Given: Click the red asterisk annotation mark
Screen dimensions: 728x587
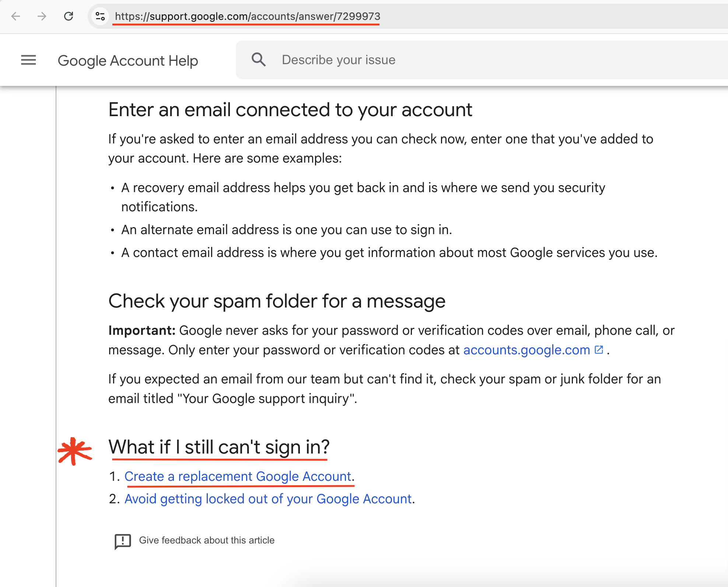Looking at the screenshot, I should [x=75, y=451].
